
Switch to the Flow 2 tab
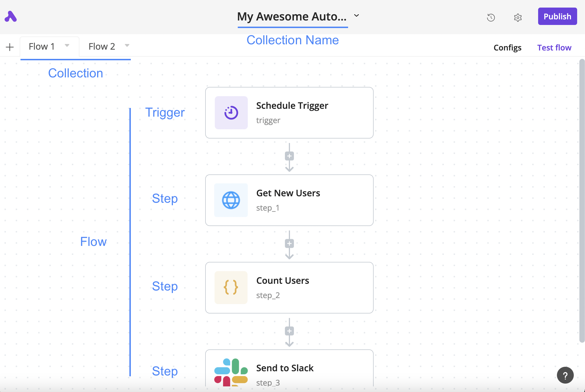tap(102, 47)
